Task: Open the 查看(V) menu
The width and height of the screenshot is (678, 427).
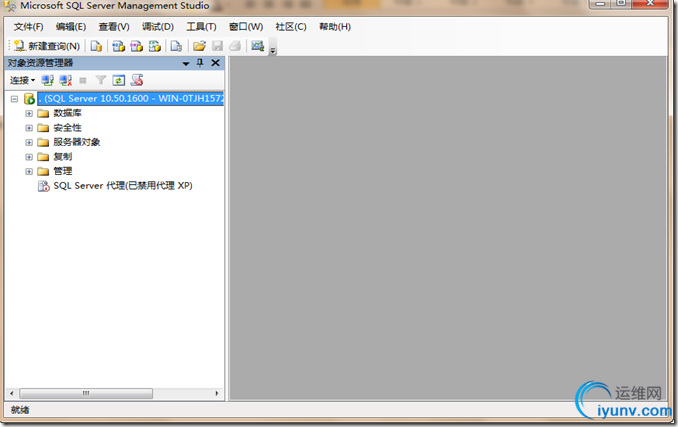Action: 114,27
